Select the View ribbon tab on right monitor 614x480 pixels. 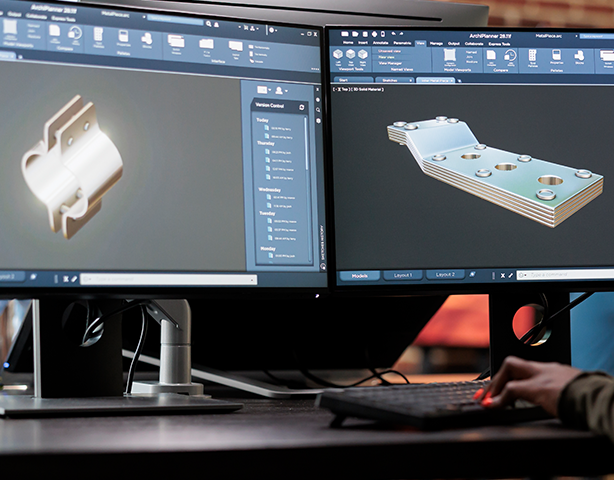click(x=420, y=43)
